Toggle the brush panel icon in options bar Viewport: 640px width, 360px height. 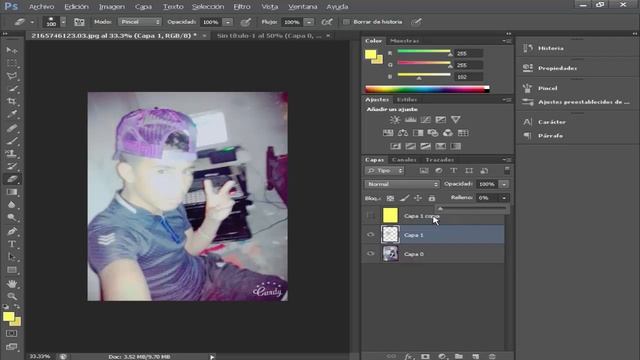(x=79, y=22)
